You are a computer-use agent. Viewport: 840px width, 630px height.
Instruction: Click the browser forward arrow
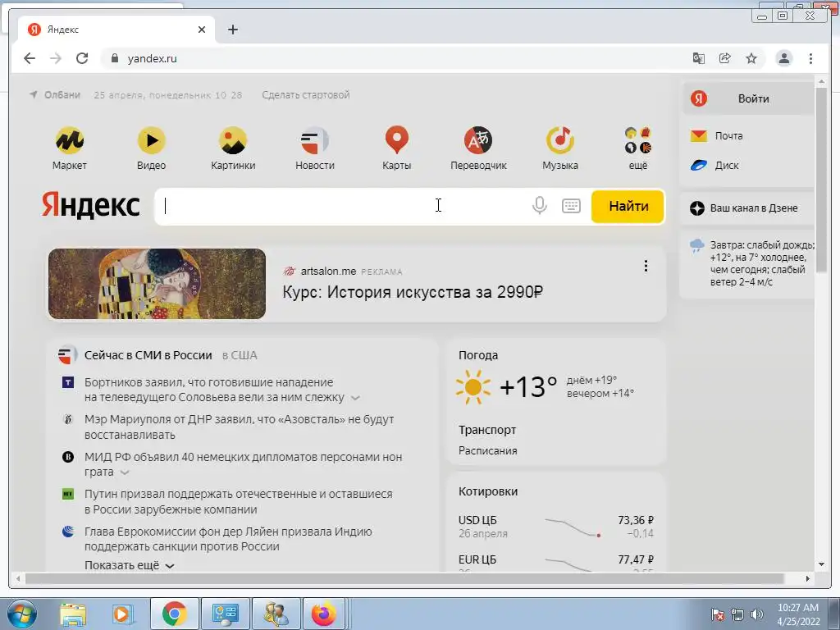[56, 58]
